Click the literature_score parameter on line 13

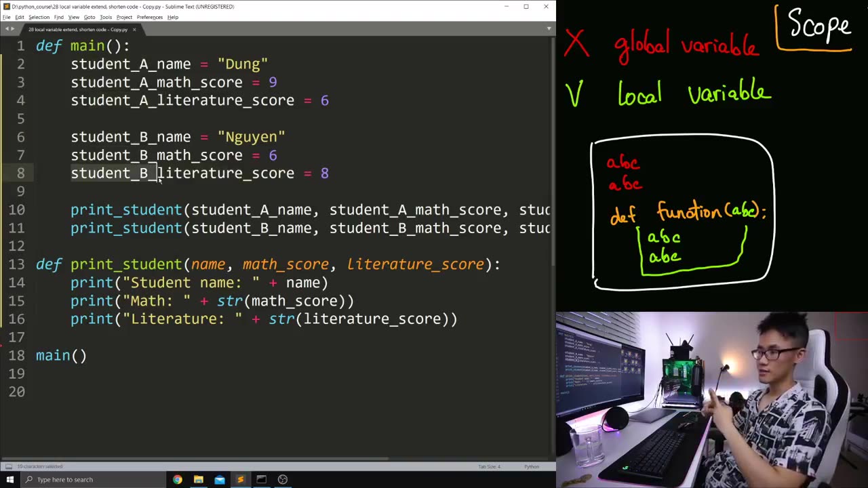click(416, 264)
